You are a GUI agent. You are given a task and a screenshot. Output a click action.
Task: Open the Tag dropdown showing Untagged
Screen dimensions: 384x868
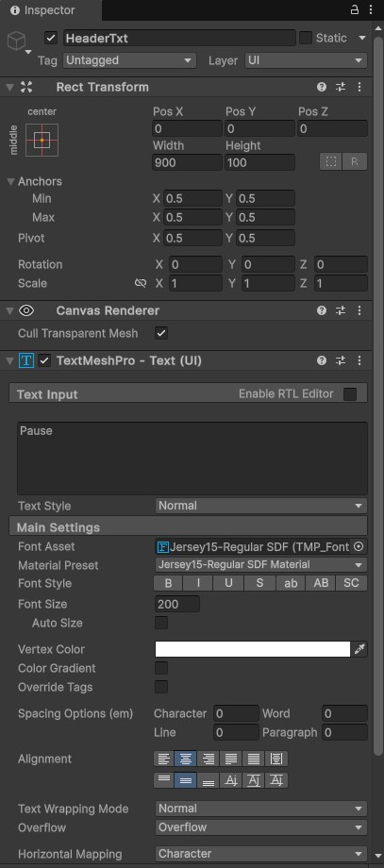tap(129, 60)
